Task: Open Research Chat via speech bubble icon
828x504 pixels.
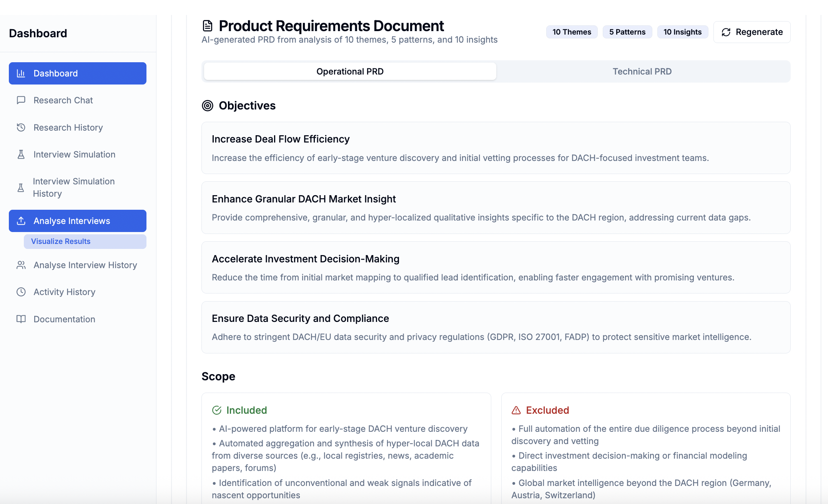Action: (21, 100)
